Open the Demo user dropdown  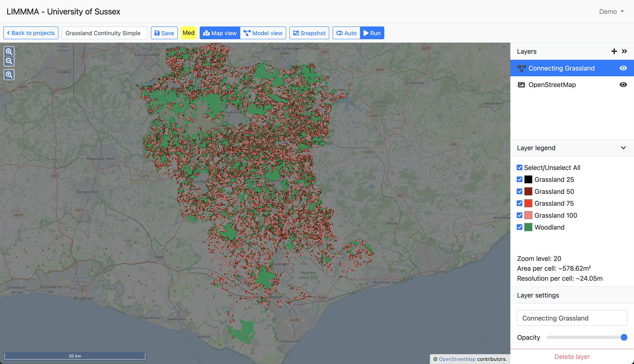point(611,12)
